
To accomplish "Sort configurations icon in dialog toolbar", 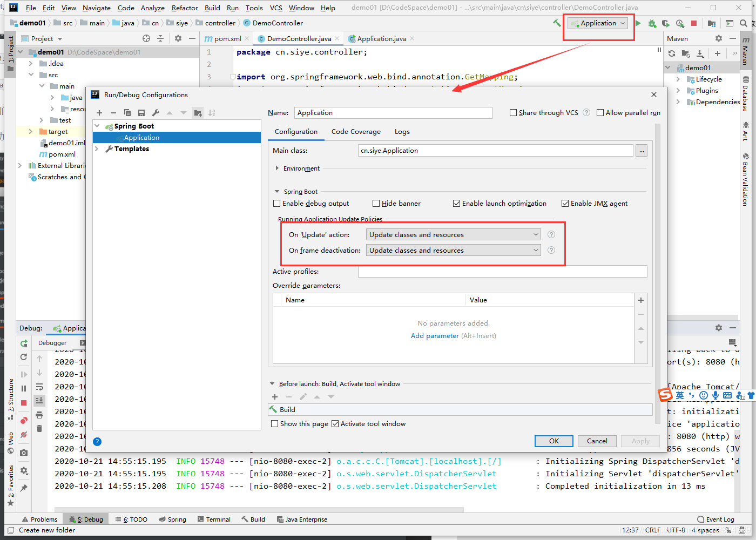I will 212,113.
